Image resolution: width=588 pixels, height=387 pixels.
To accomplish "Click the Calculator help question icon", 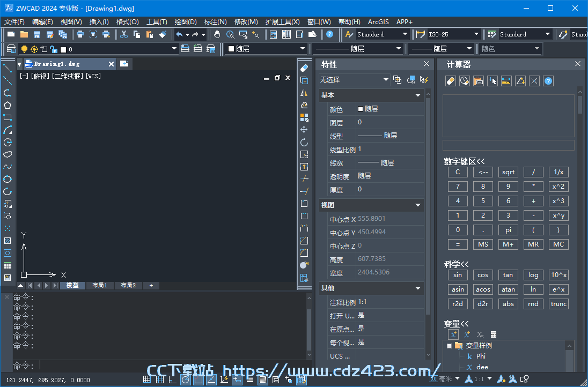I will pos(548,81).
